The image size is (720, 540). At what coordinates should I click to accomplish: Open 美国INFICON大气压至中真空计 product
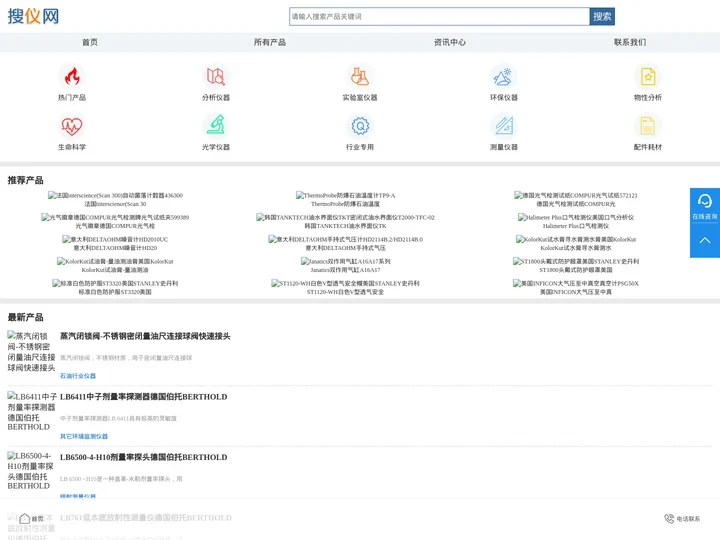pos(576,287)
